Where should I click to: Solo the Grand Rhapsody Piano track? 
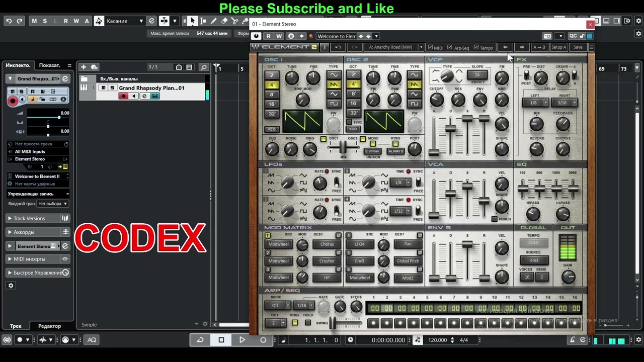[113, 88]
